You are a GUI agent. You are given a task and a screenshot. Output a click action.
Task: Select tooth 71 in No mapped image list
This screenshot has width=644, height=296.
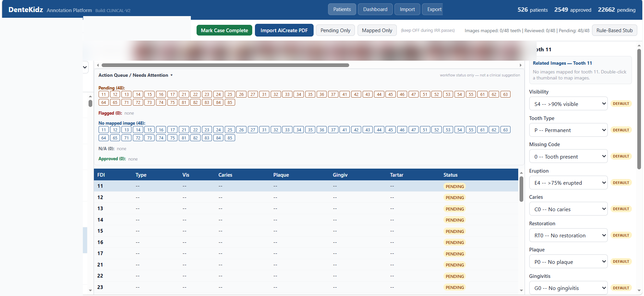coord(126,138)
